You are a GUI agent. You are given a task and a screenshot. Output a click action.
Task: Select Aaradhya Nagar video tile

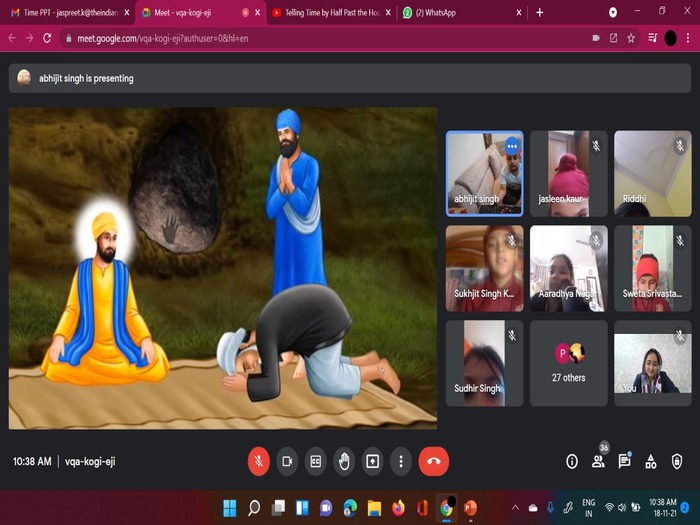[569, 268]
